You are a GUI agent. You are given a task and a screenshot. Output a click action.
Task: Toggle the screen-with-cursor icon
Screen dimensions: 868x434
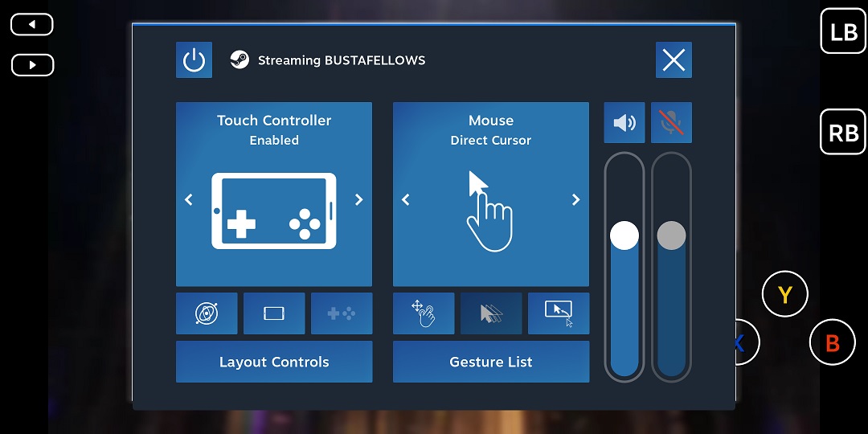coord(559,313)
